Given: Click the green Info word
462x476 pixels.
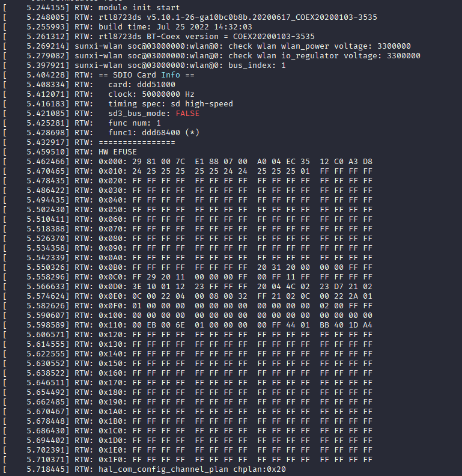Looking at the screenshot, I should pyautogui.click(x=171, y=75).
